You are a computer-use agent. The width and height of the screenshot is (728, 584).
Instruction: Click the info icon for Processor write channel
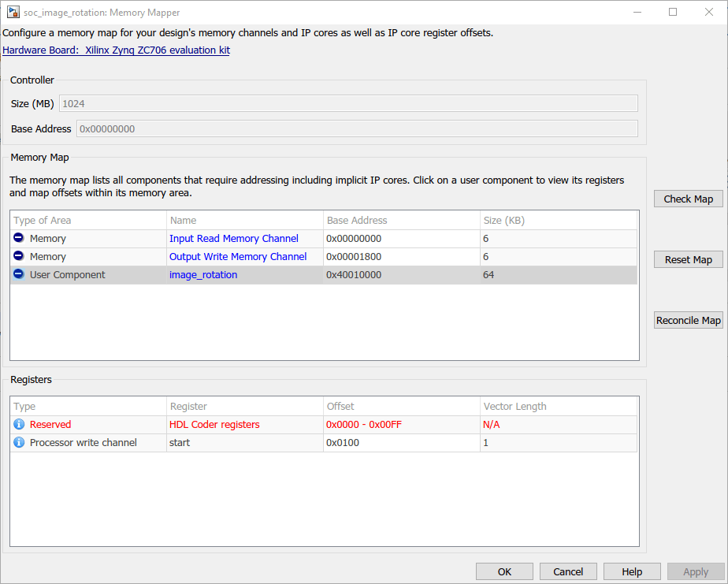(x=19, y=442)
